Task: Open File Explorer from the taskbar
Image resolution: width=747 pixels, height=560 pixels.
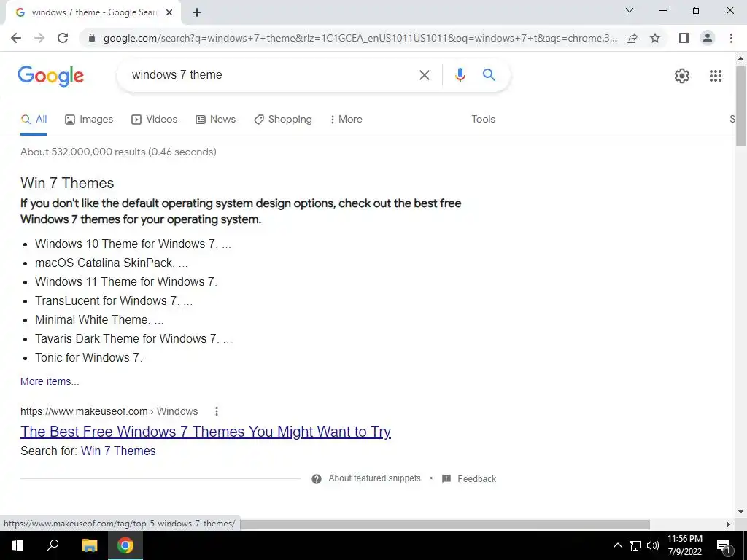Action: (x=89, y=545)
